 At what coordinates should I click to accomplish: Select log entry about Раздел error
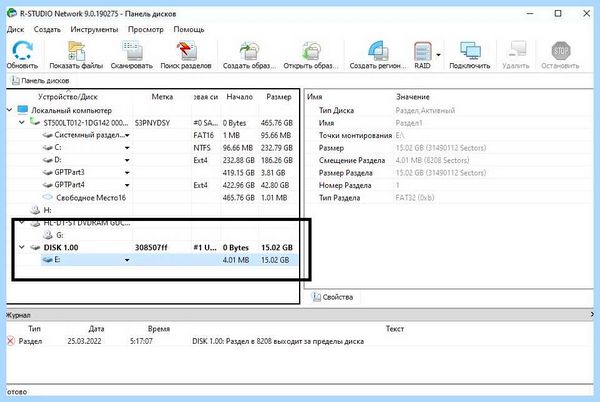click(x=298, y=341)
